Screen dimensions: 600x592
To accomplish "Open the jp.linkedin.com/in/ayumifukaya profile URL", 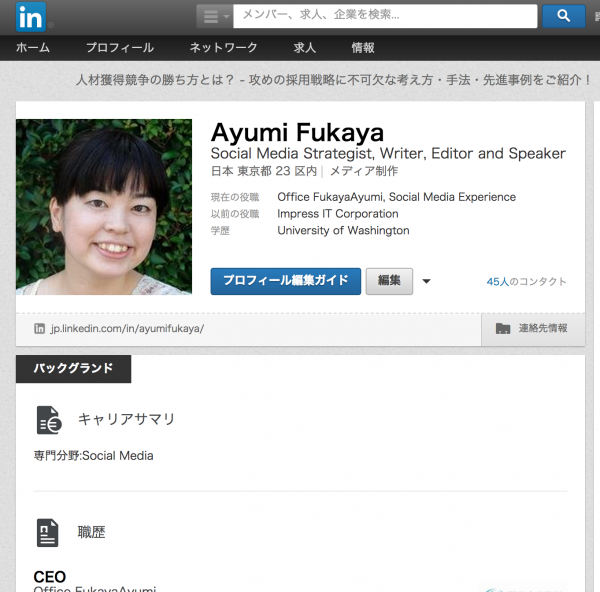I will click(x=127, y=328).
